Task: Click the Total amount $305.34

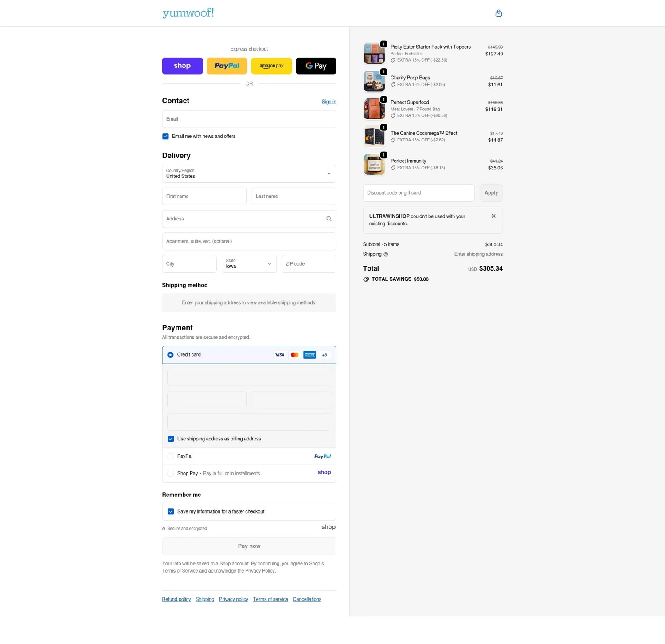Action: [491, 269]
